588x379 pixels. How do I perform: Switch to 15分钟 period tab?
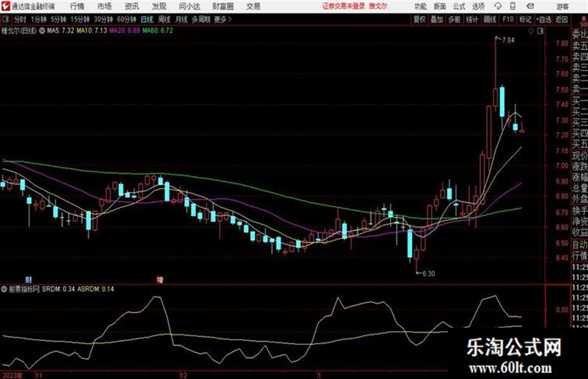click(80, 19)
